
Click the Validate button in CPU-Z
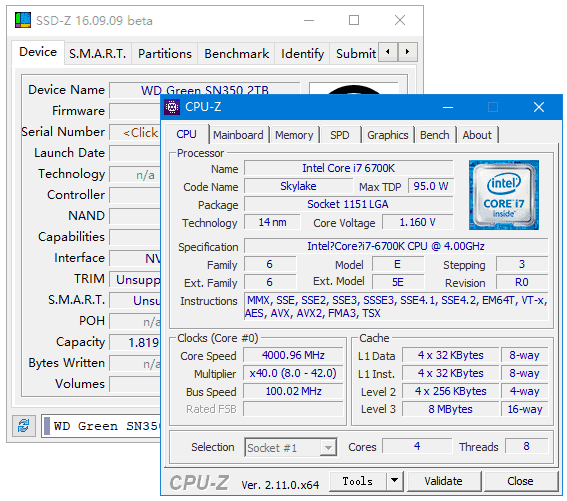(x=443, y=481)
